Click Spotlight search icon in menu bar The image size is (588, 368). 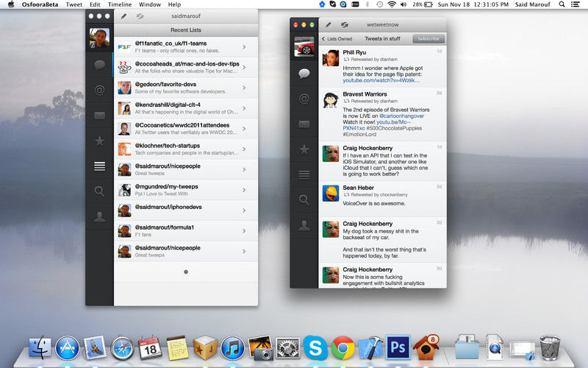coord(562,4)
